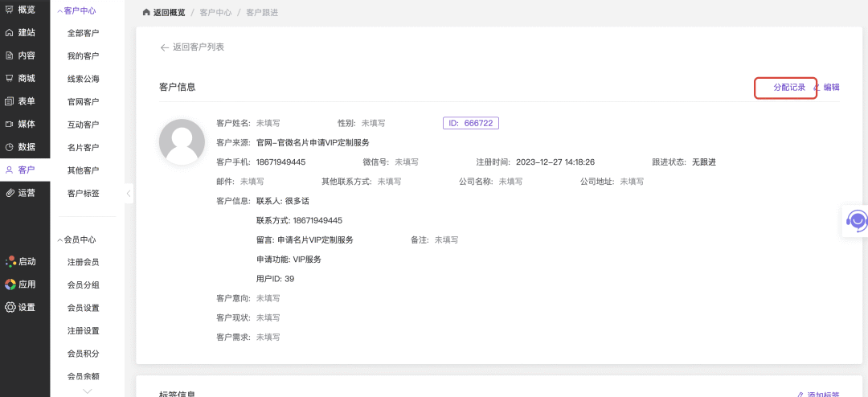This screenshot has width=868, height=397.
Task: Click the customer avatar placeholder
Action: (182, 141)
